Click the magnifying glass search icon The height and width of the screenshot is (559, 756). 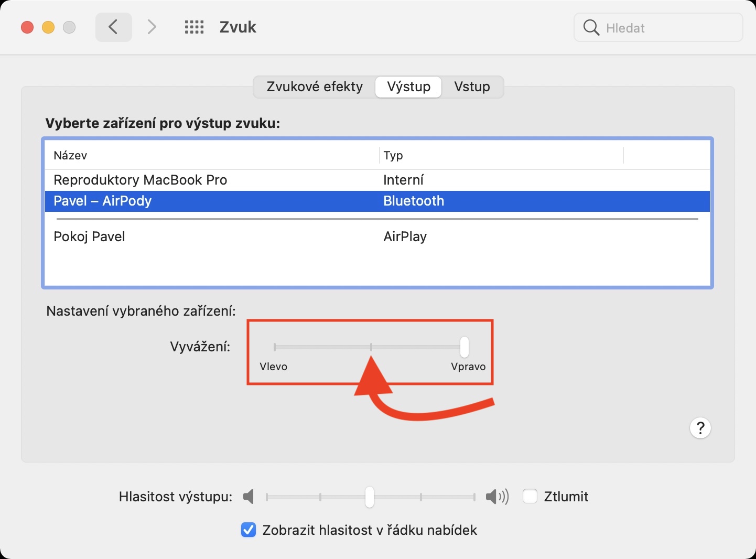point(591,28)
